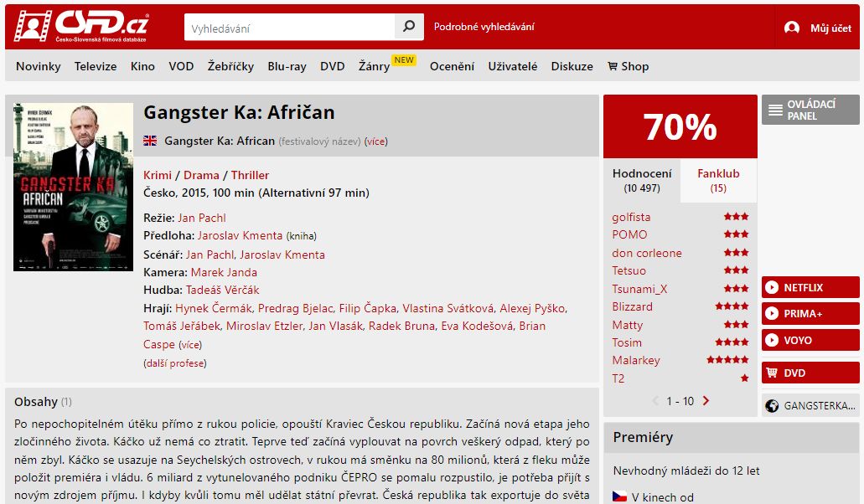Click the Shop link with its cart icon
The width and height of the screenshot is (864, 504).
[629, 66]
